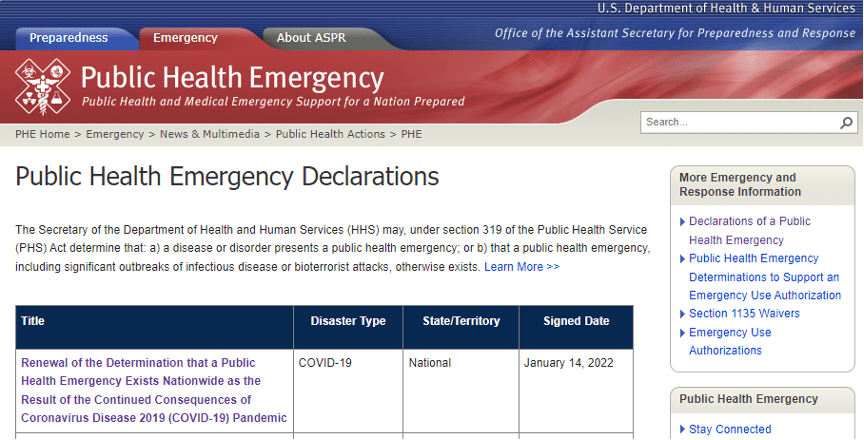Click U.S. Department of Health & Human Services
Image resolution: width=864 pixels, height=440 pixels.
pos(727,8)
